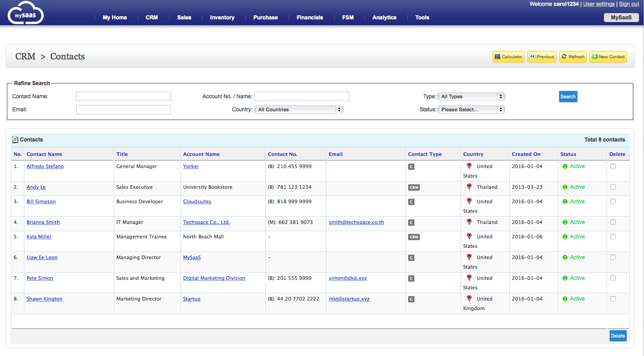This screenshot has width=644, height=356.
Task: Open the Digital Marketing Division account
Action: (214, 278)
